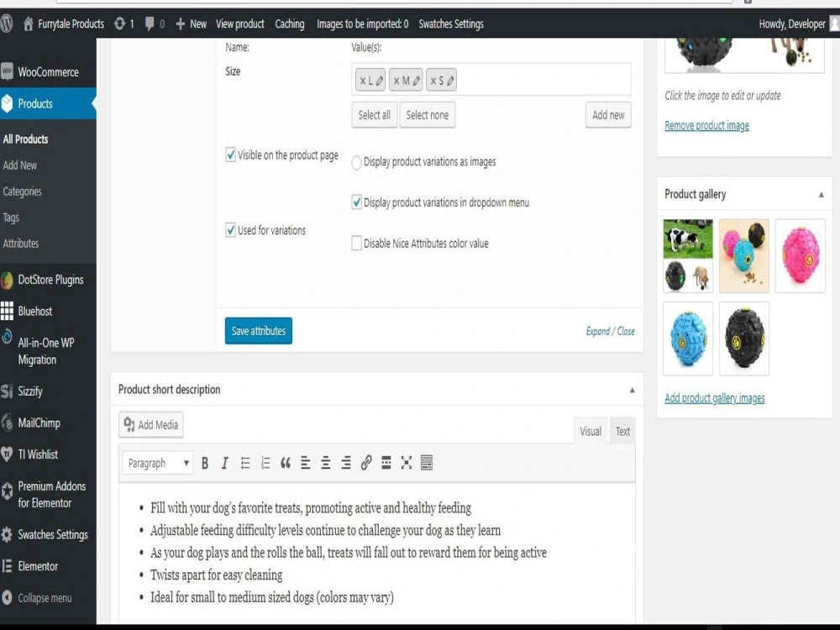This screenshot has width=840, height=630.
Task: Remove the L size value
Action: click(363, 81)
